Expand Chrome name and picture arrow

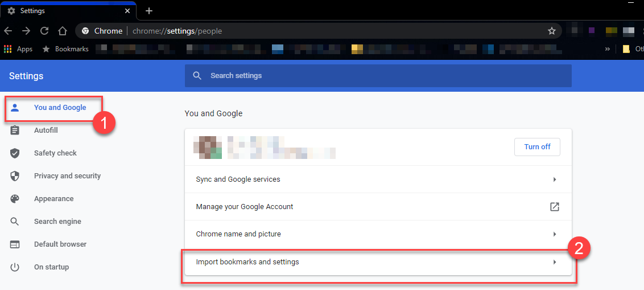point(555,234)
